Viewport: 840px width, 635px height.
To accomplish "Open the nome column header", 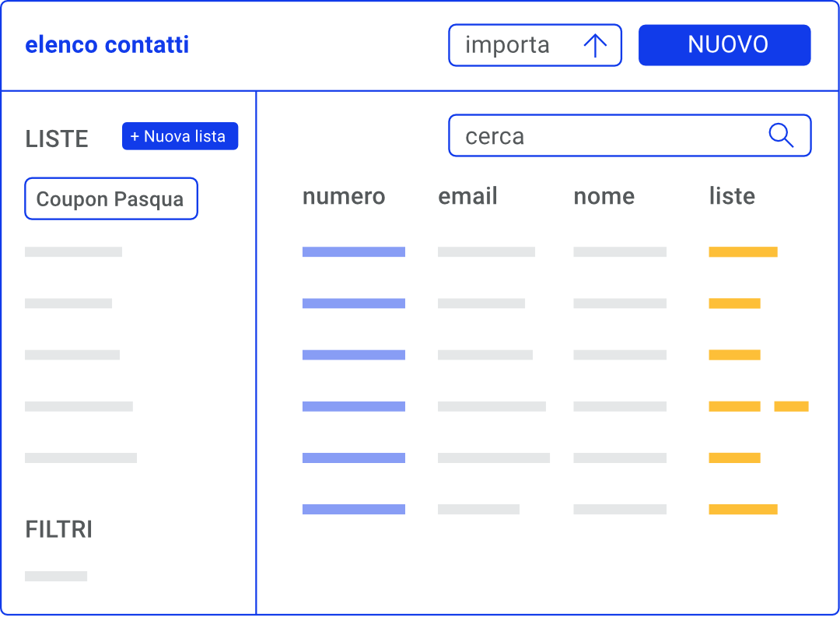I will pyautogui.click(x=604, y=196).
